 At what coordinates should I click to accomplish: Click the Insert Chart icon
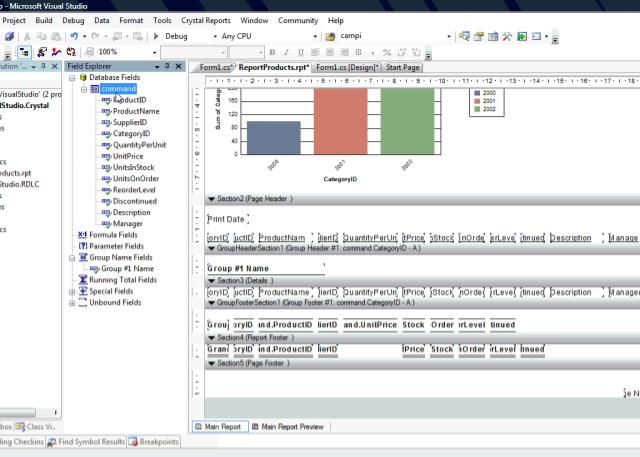pyautogui.click(x=56, y=52)
